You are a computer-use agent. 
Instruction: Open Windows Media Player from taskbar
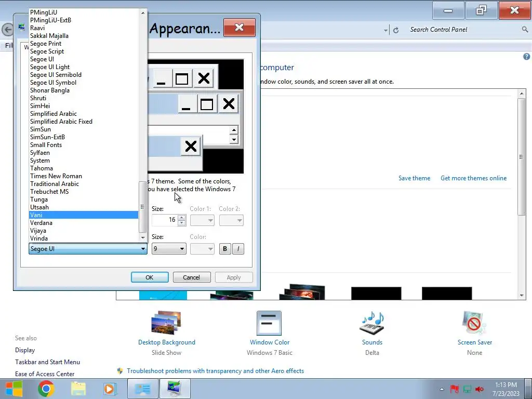point(110,389)
